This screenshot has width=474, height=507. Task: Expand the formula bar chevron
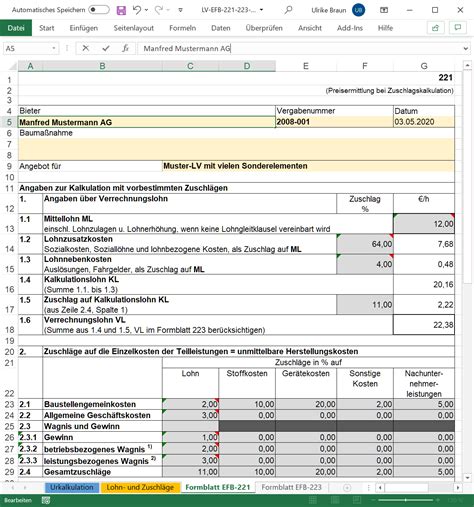(466, 49)
